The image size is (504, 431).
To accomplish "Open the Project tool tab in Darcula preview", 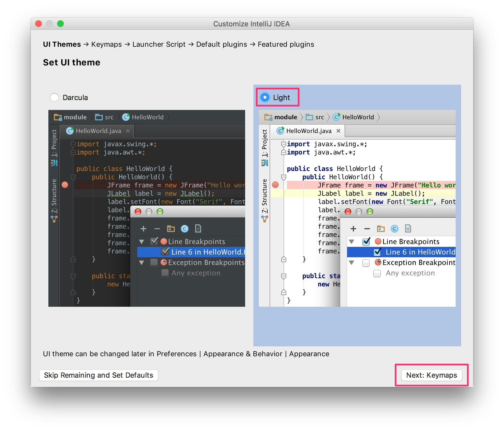I will pyautogui.click(x=54, y=147).
